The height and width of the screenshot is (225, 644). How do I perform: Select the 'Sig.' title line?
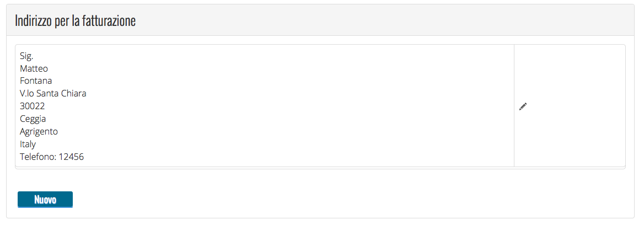pyautogui.click(x=26, y=56)
